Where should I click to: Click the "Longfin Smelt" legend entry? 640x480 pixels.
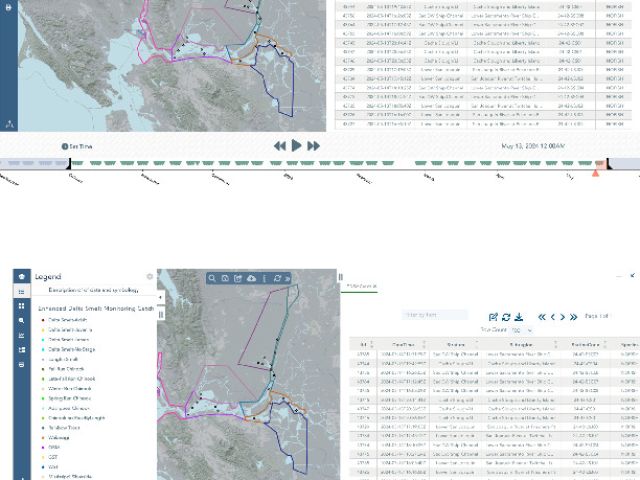[63, 359]
